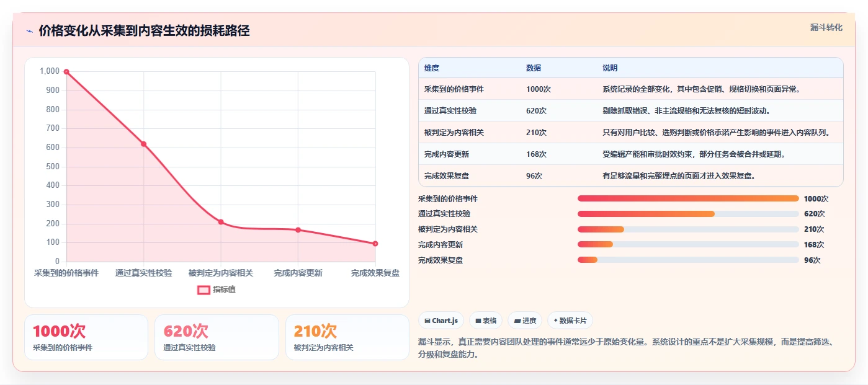Image resolution: width=868 pixels, height=385 pixels.
Task: Click table cell 210次
Action: coord(536,133)
